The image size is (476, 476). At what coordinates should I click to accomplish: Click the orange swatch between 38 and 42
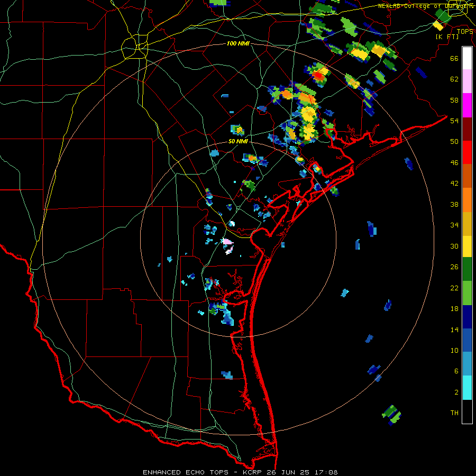[467, 200]
